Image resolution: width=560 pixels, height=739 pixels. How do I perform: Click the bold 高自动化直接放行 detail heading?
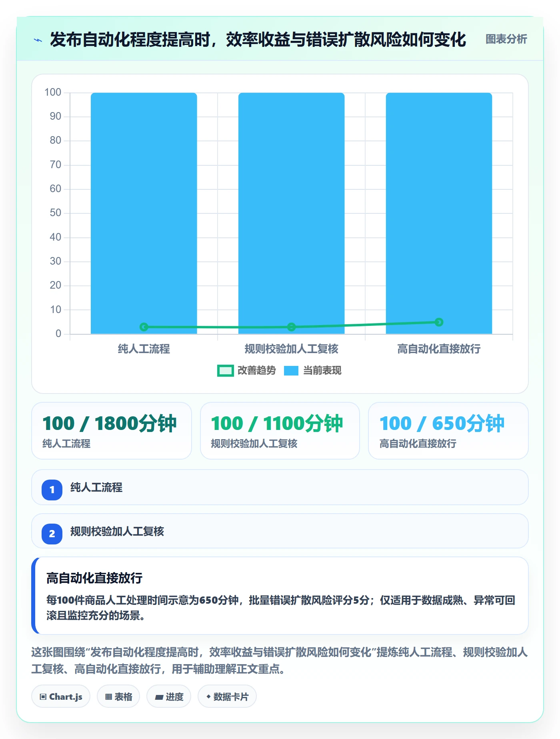point(94,578)
